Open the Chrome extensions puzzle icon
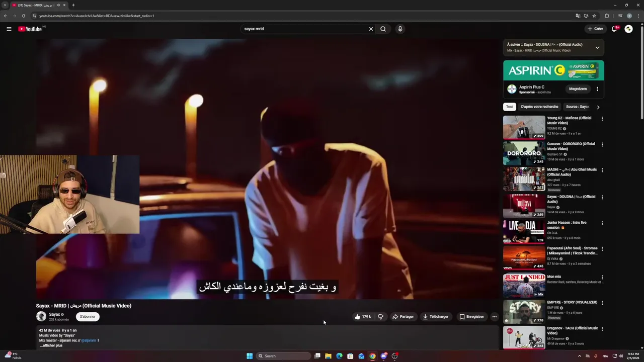Viewport: 644px width, 362px height. (x=607, y=16)
